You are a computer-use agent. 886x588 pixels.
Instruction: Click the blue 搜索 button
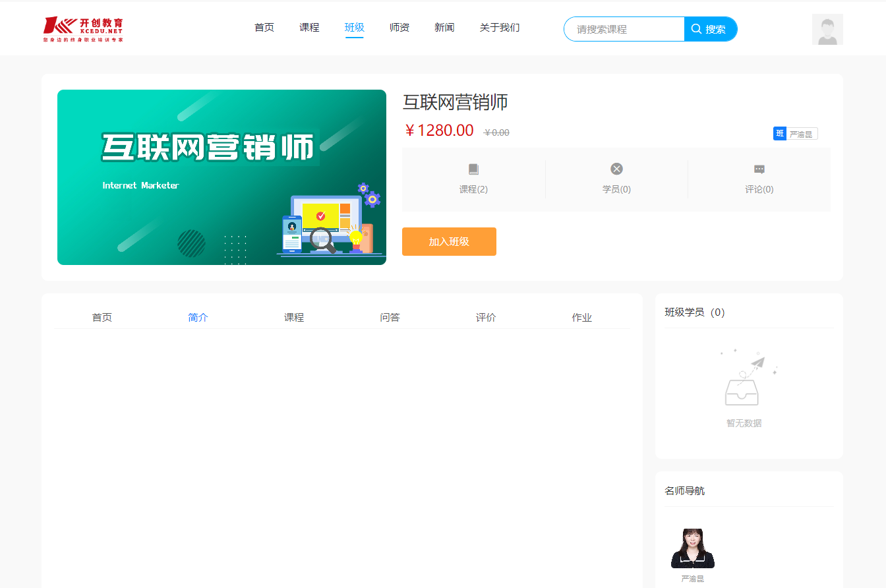[x=711, y=29]
